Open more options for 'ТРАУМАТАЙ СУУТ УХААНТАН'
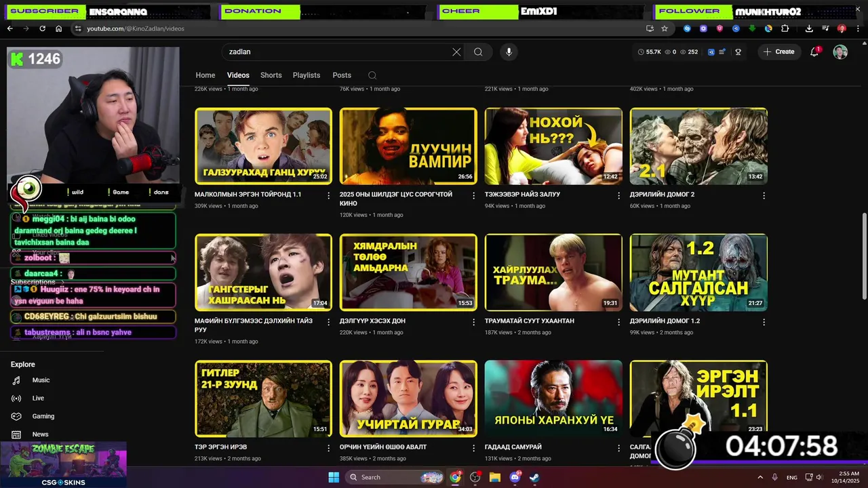 pos(618,321)
